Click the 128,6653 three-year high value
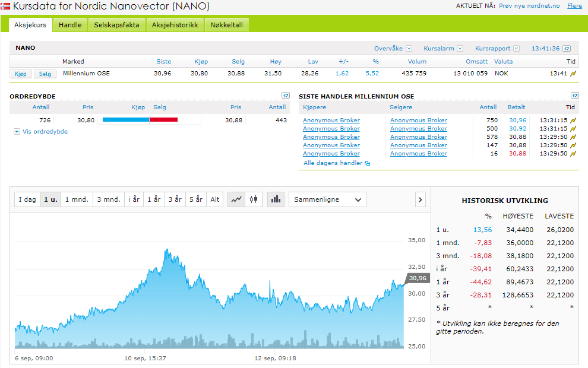 [x=517, y=295]
